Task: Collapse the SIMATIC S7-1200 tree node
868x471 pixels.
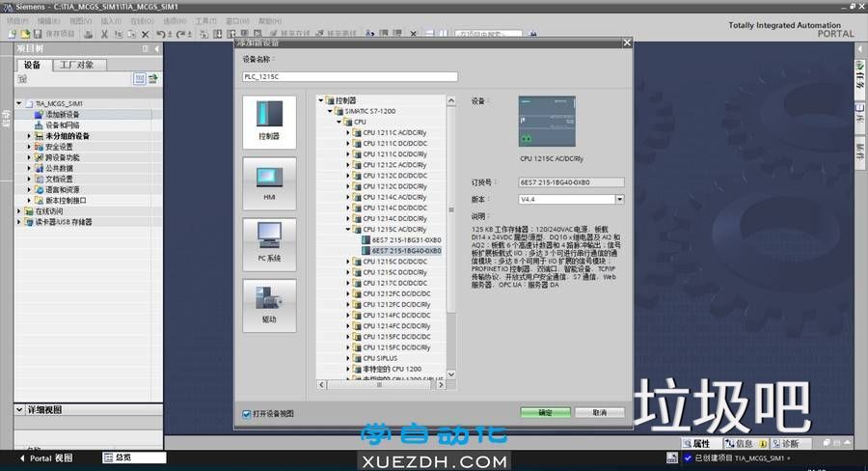Action: tap(330, 111)
